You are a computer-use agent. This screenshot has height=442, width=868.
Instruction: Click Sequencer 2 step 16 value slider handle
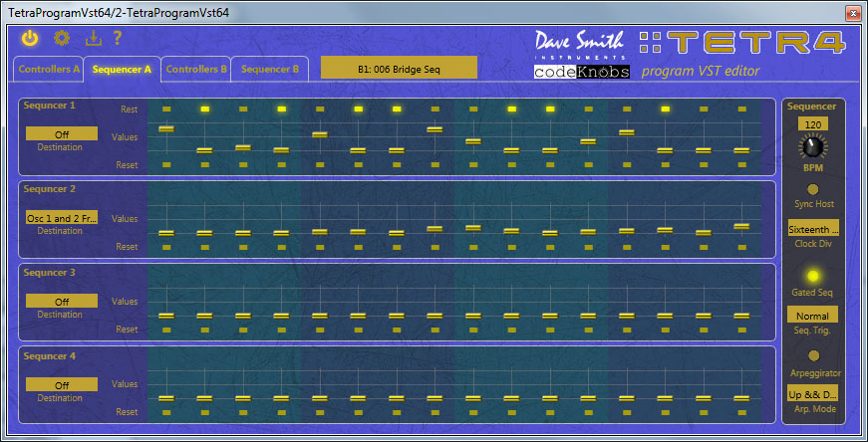coord(741,226)
